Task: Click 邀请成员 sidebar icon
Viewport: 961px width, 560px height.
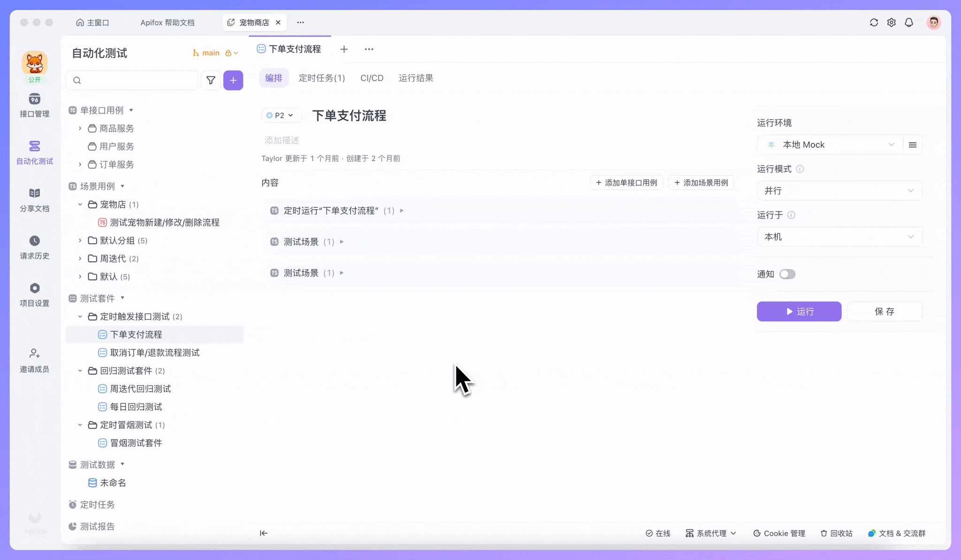Action: click(34, 359)
